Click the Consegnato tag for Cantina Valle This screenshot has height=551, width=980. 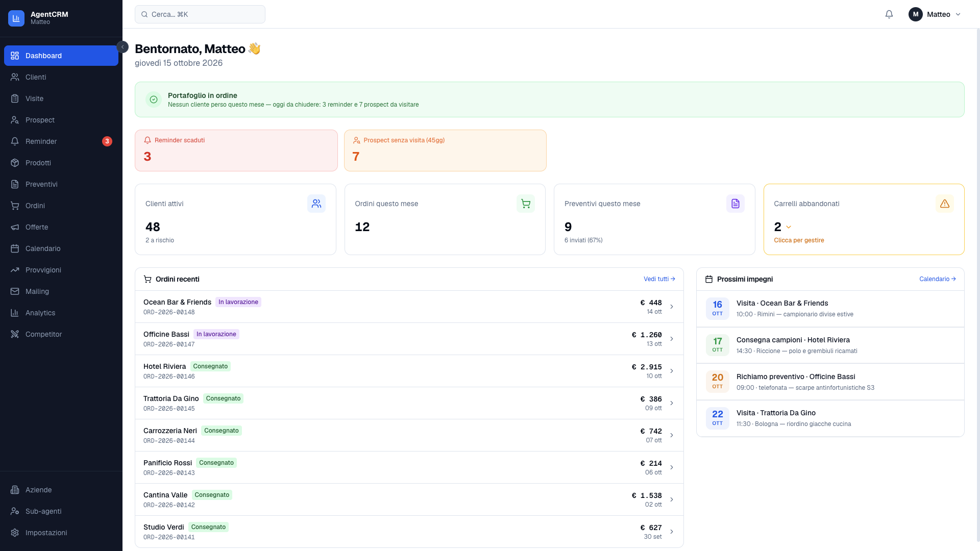tap(212, 495)
